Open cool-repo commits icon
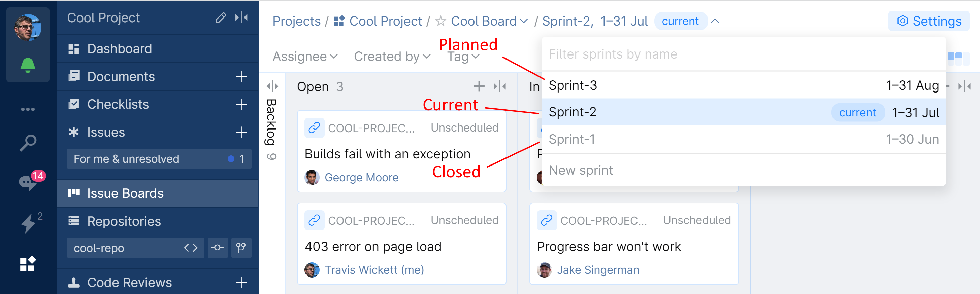This screenshot has width=980, height=294. pyautogui.click(x=218, y=248)
